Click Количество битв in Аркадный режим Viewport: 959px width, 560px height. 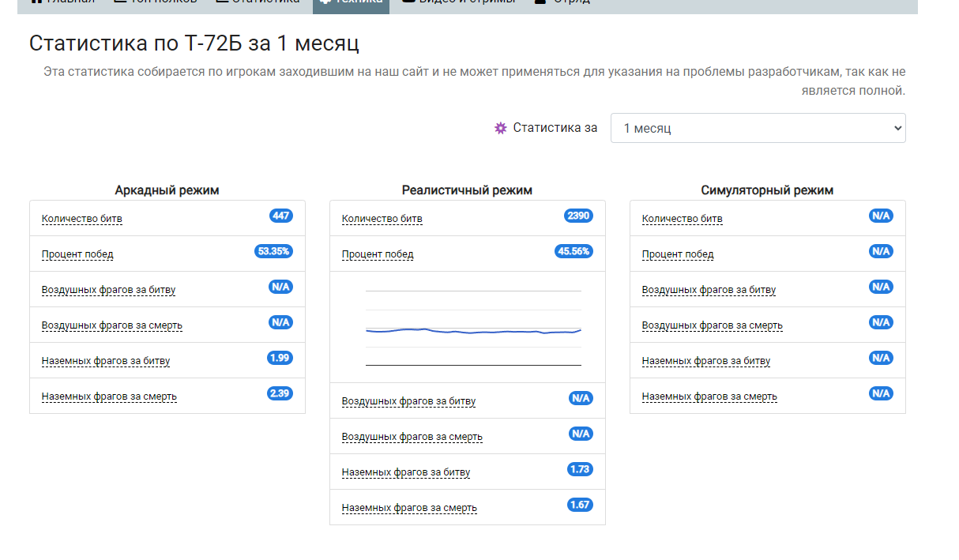[82, 219]
